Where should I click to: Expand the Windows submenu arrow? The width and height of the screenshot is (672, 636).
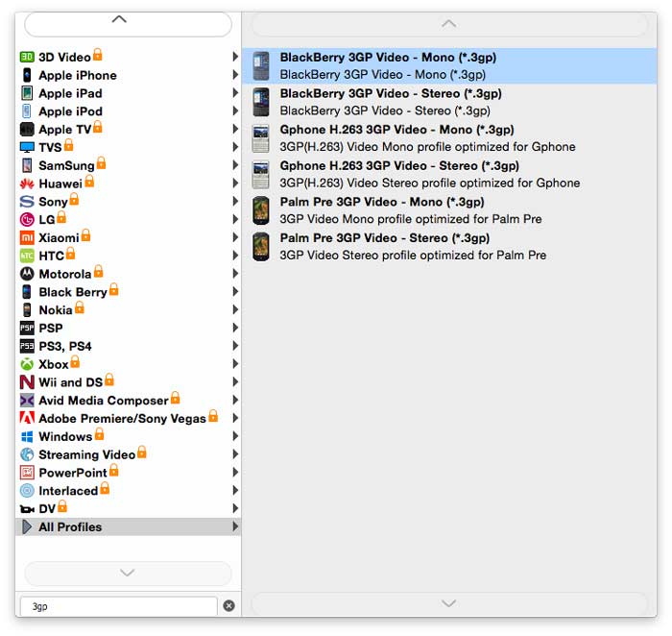tap(235, 436)
